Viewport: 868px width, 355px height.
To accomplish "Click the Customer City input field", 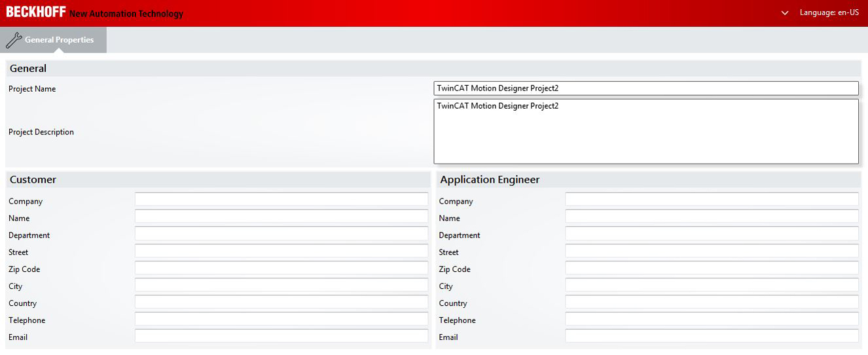I will point(281,284).
